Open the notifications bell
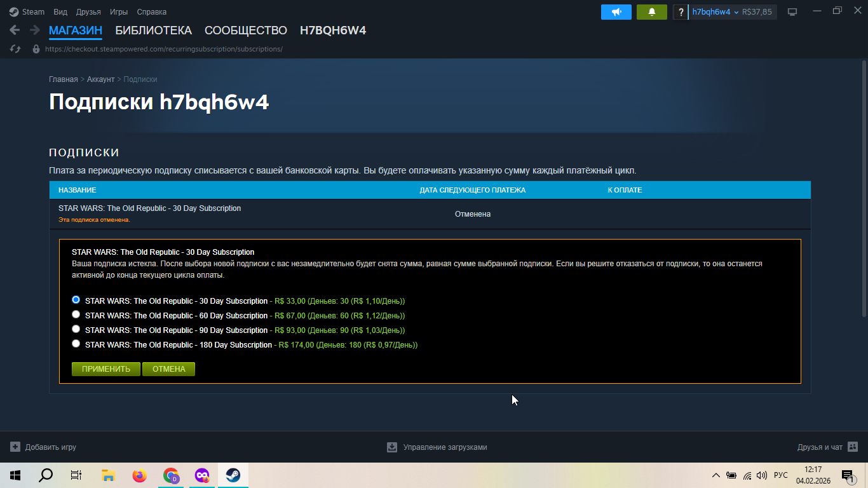Image resolution: width=868 pixels, height=488 pixels. (x=652, y=12)
